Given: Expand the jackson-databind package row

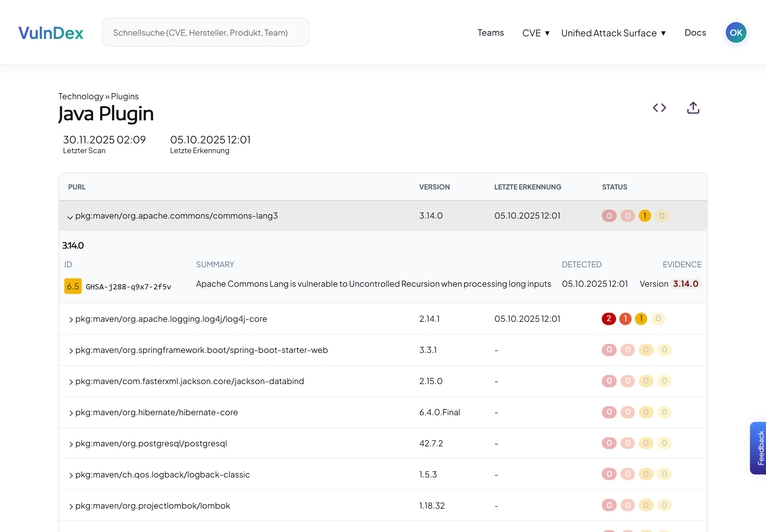Looking at the screenshot, I should [x=71, y=382].
